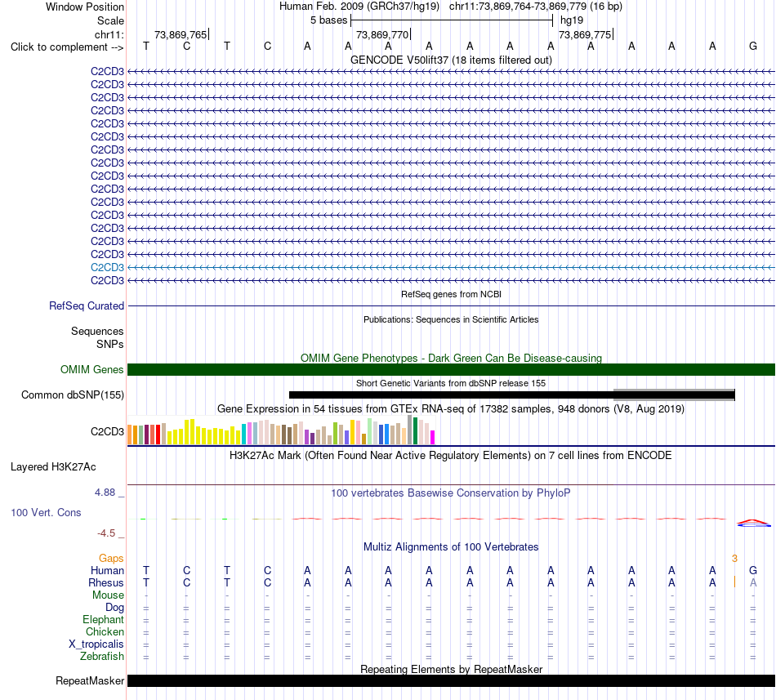The image size is (776, 700).
Task: Click the H3K27Ac Mark ENCODE track title
Action: [x=451, y=455]
